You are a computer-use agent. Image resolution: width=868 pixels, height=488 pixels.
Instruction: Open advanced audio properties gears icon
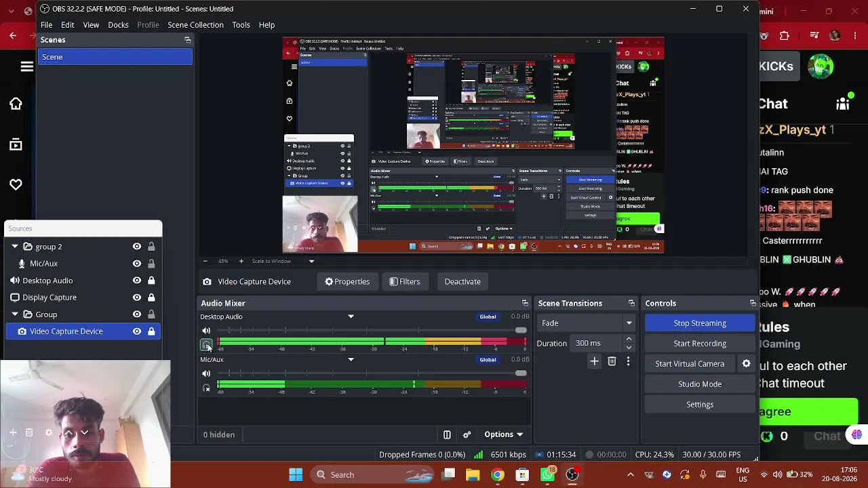(467, 434)
